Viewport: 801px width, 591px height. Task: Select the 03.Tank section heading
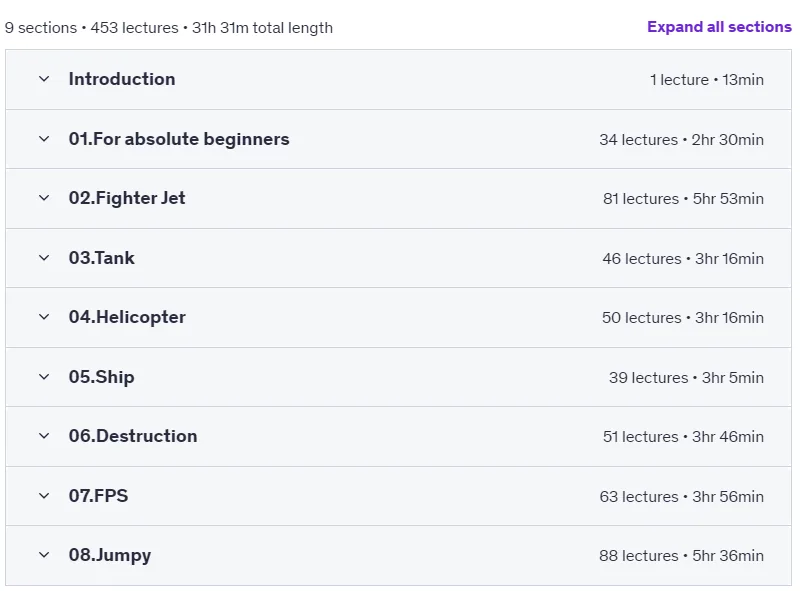(x=102, y=258)
